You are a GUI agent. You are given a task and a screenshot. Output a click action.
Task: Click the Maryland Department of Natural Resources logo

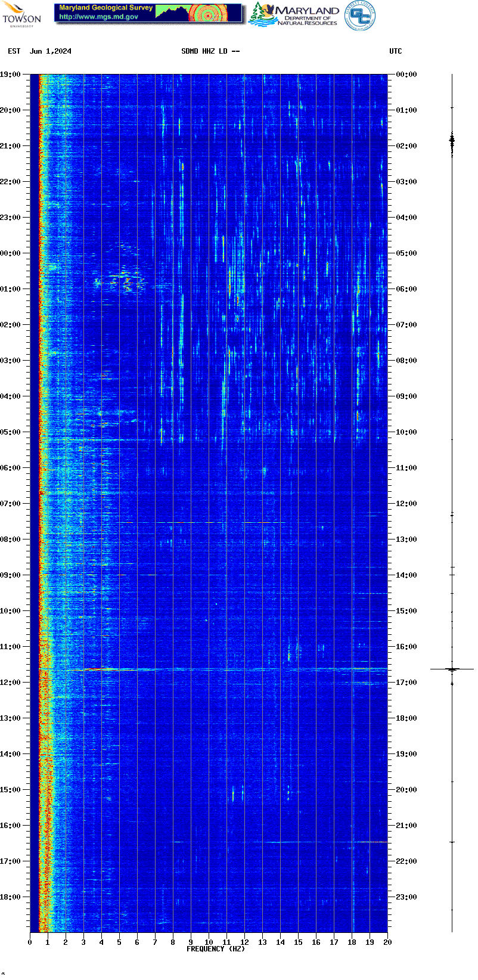(294, 15)
